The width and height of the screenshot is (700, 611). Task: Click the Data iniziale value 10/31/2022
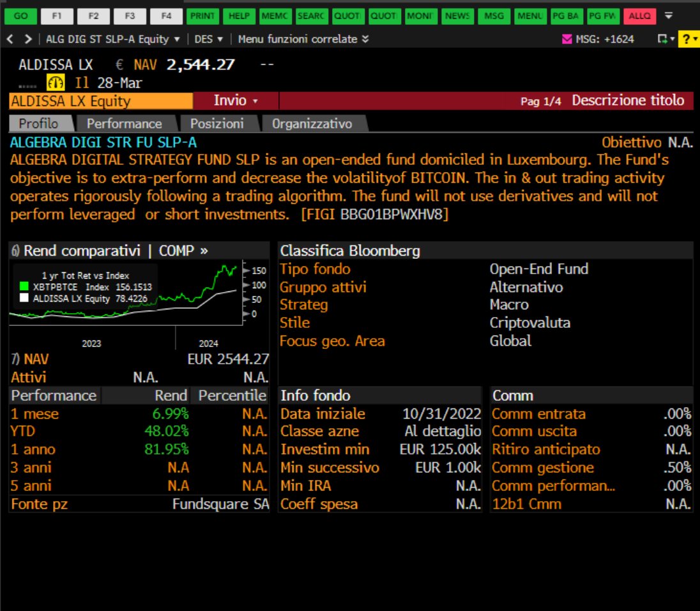[441, 414]
